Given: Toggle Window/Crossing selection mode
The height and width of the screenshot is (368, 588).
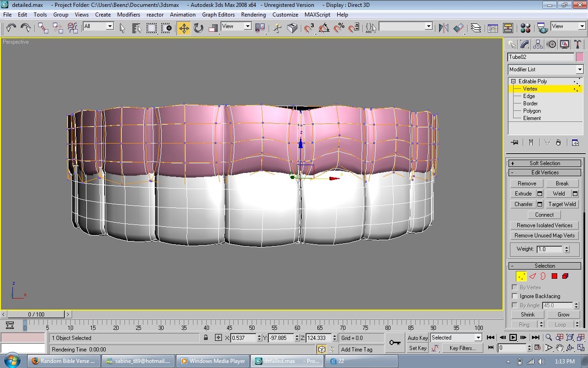Looking at the screenshot, I should click(x=166, y=28).
